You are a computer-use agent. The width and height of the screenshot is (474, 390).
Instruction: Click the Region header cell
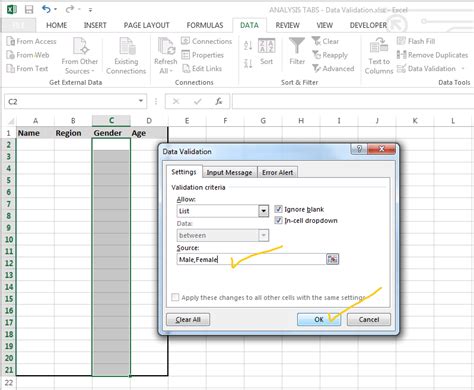[73, 133]
